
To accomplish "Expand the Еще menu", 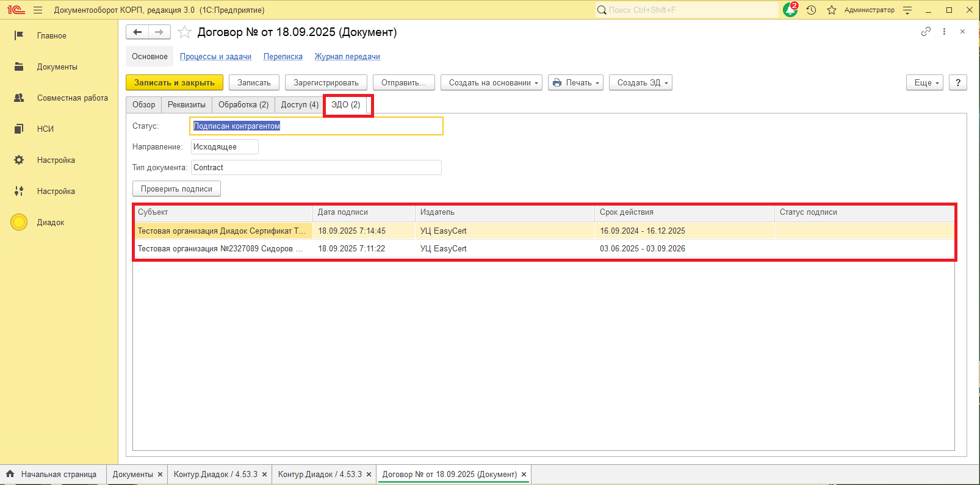I will (x=924, y=83).
